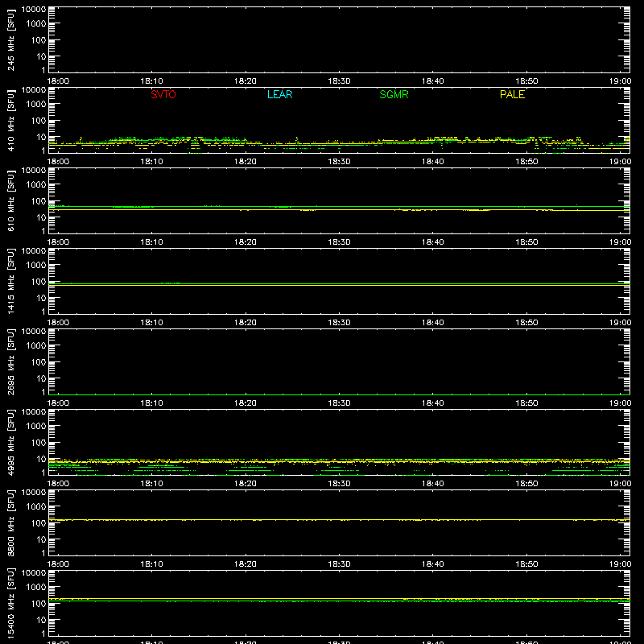Click the 10000 tick value in 245 MHz panel

pyautogui.click(x=34, y=10)
